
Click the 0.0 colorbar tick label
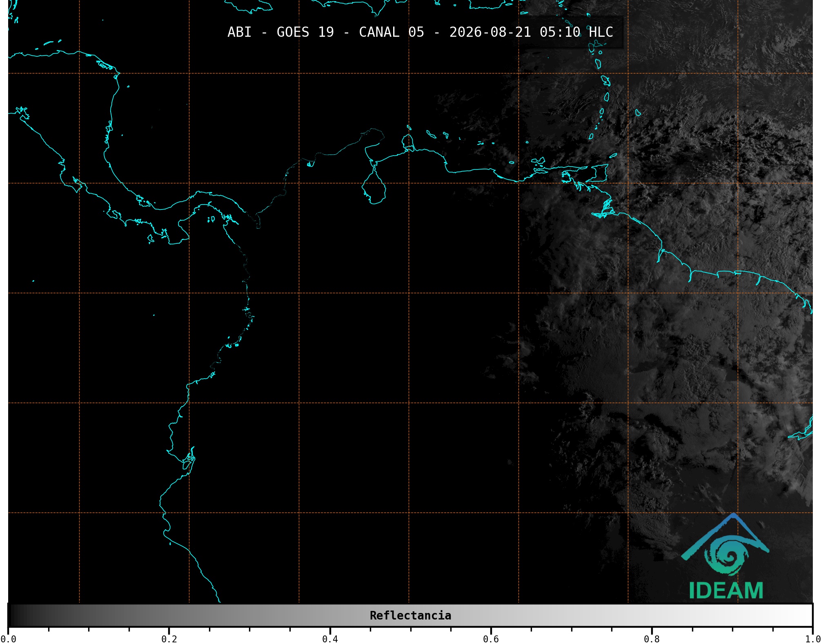tap(8, 639)
